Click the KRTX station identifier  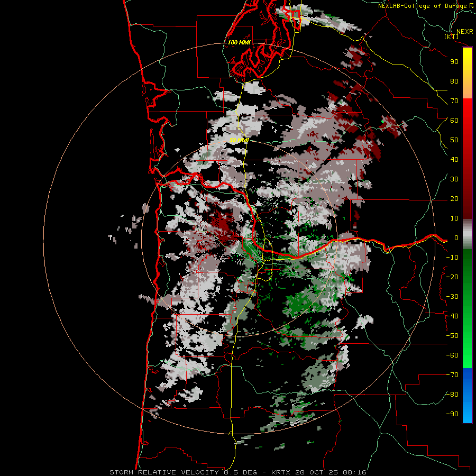pyautogui.click(x=281, y=472)
